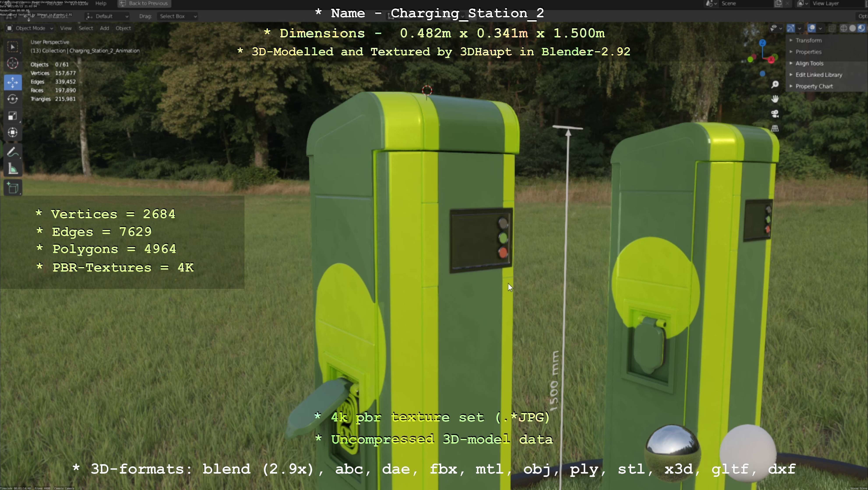
Task: Click the pan hand navigation icon
Action: 775,99
